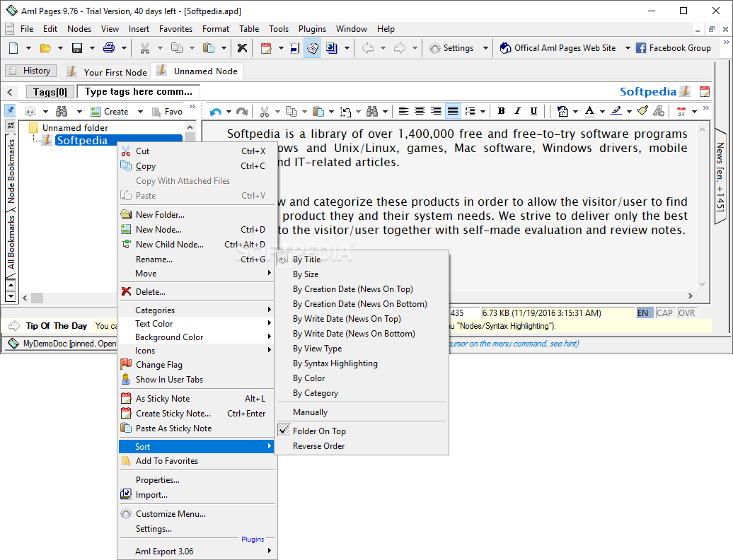Click the Settings toolbar button
This screenshot has width=733, height=560.
[451, 47]
